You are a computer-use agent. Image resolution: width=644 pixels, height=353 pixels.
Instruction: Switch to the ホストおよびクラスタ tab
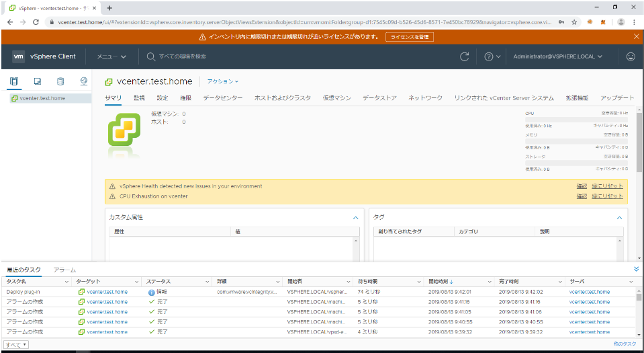tap(283, 98)
